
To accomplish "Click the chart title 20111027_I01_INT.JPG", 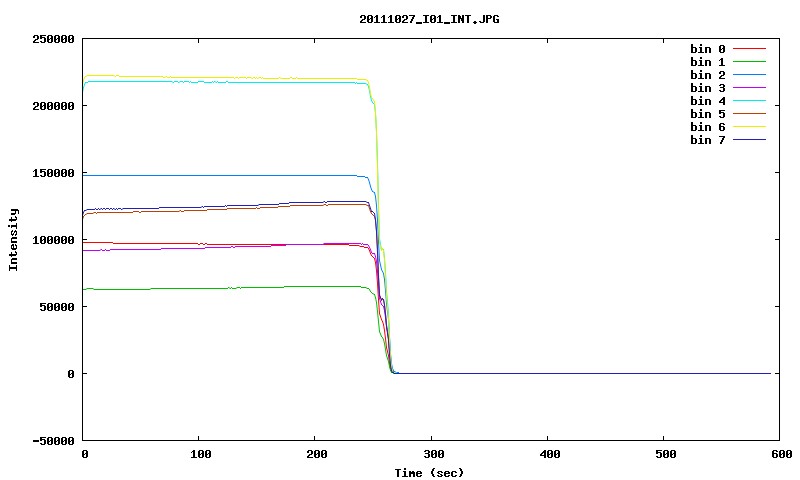I will pos(429,19).
